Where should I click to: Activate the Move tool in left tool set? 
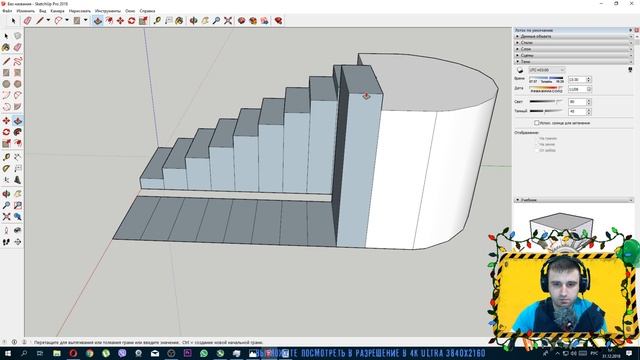6,121
